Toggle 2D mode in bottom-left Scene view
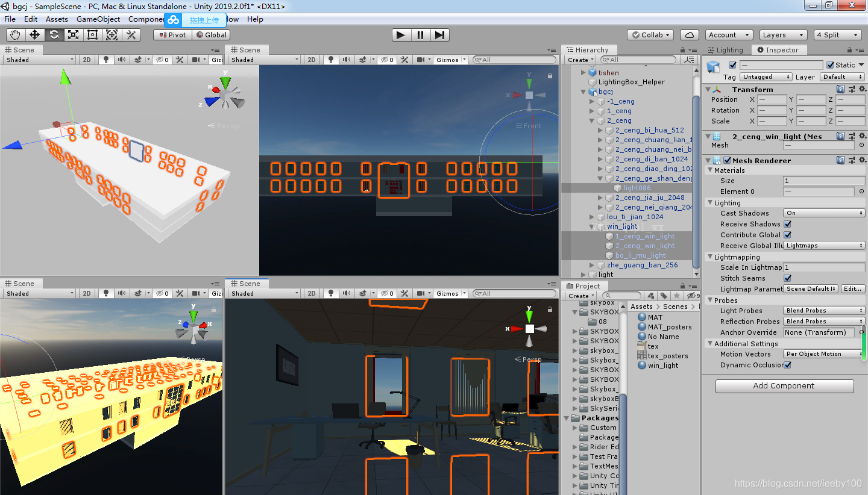The width and height of the screenshot is (868, 495). (x=87, y=293)
